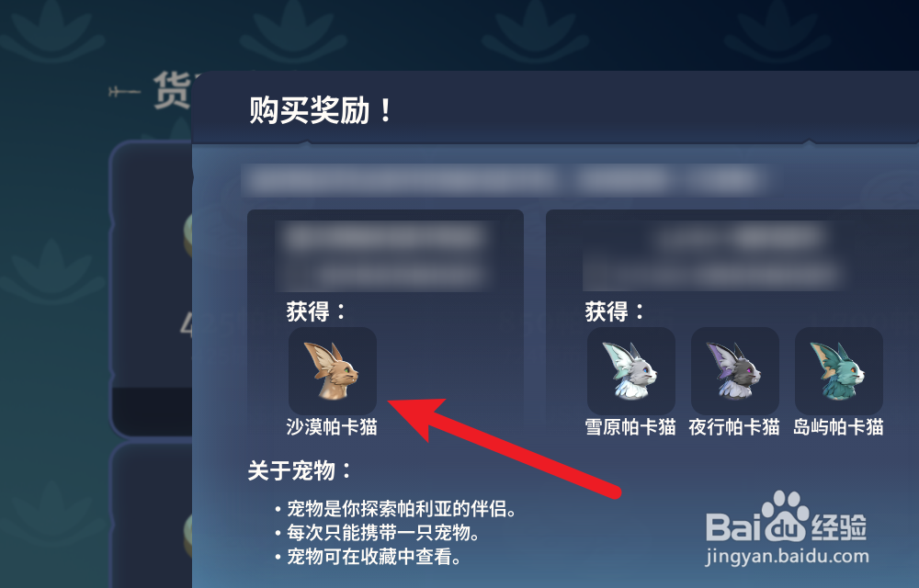Select the 岛屿帕卡猫 island cat icon
The image size is (919, 588).
pyautogui.click(x=839, y=371)
